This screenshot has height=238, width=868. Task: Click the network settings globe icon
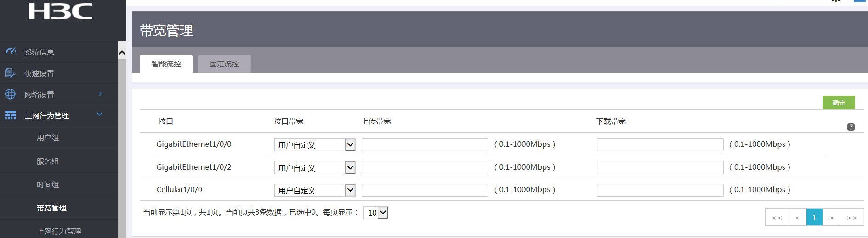[x=10, y=94]
